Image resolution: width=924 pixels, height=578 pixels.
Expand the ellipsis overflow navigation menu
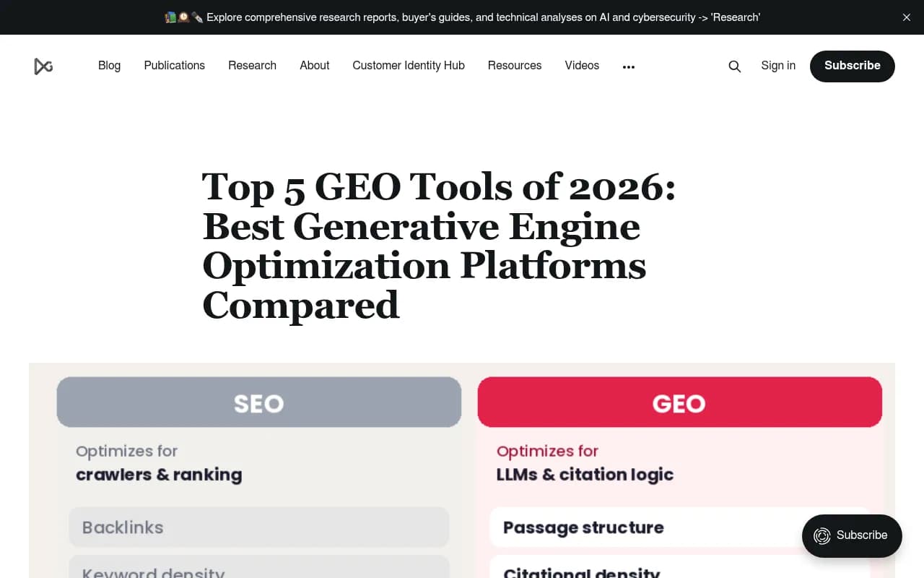[x=628, y=66]
